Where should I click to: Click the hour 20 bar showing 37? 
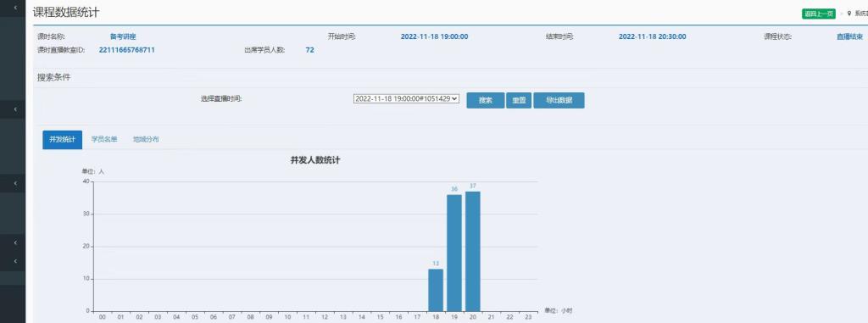[472, 251]
